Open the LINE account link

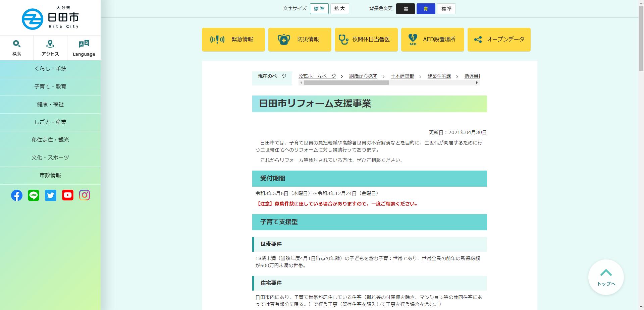pyautogui.click(x=34, y=195)
